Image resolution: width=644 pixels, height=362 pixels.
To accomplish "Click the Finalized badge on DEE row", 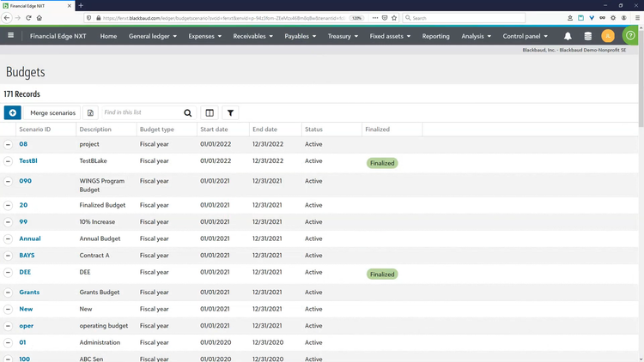I will pos(382,275).
